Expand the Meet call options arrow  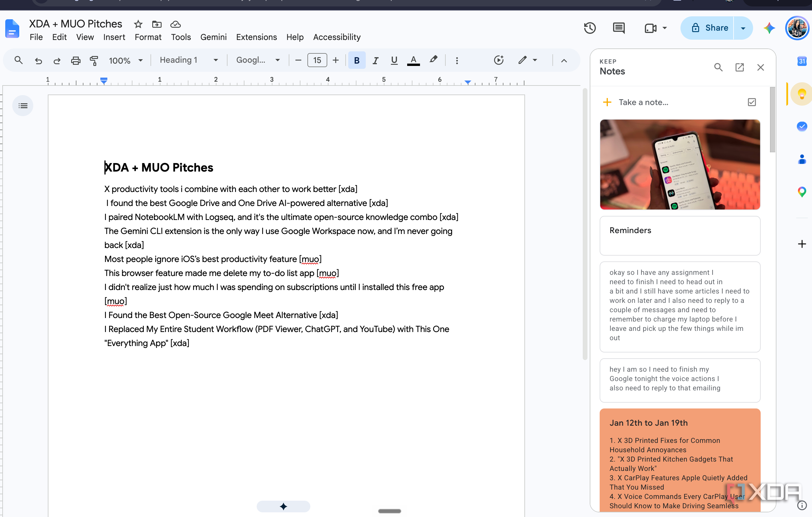(665, 28)
